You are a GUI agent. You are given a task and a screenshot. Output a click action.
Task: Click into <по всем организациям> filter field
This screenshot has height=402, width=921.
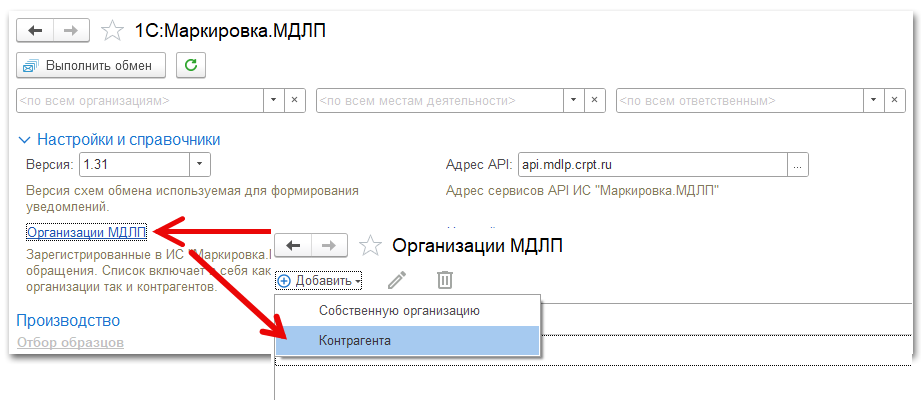pyautogui.click(x=140, y=100)
